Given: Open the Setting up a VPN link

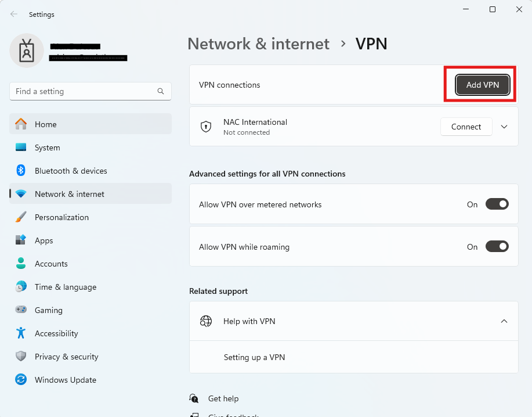Looking at the screenshot, I should tap(254, 357).
